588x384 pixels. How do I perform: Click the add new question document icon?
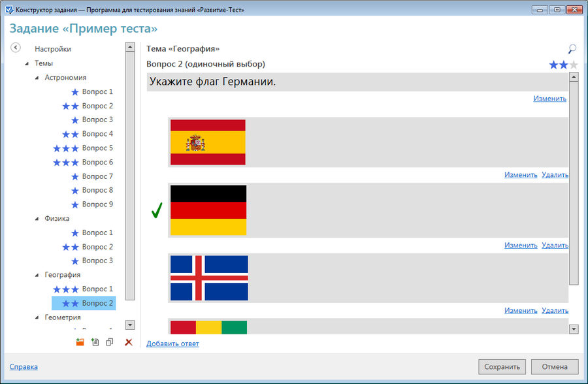pos(95,342)
